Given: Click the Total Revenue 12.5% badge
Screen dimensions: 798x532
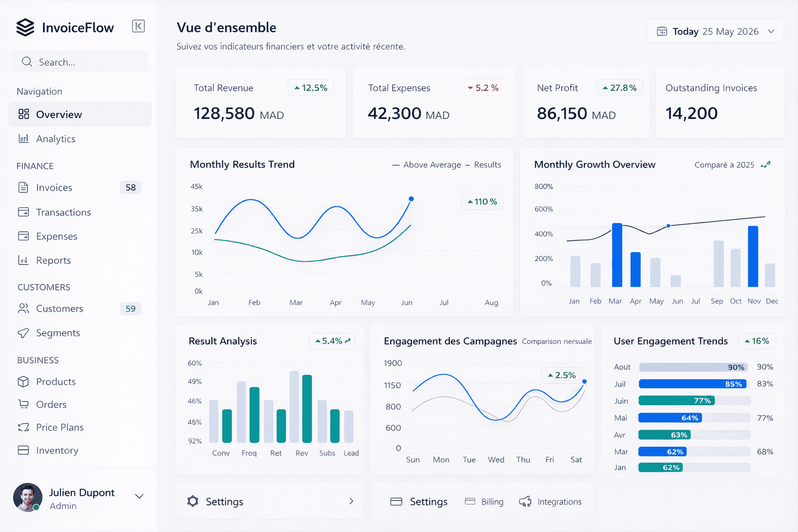Looking at the screenshot, I should [x=311, y=88].
